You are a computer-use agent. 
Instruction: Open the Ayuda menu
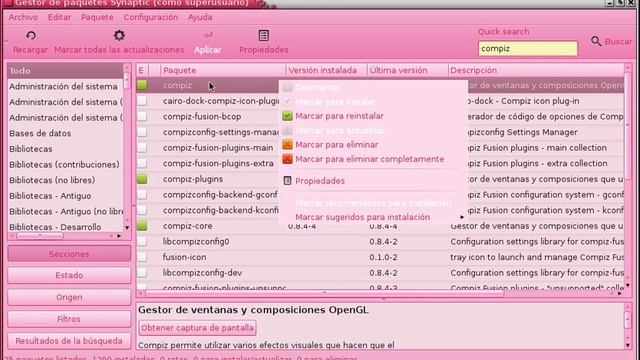(x=200, y=17)
